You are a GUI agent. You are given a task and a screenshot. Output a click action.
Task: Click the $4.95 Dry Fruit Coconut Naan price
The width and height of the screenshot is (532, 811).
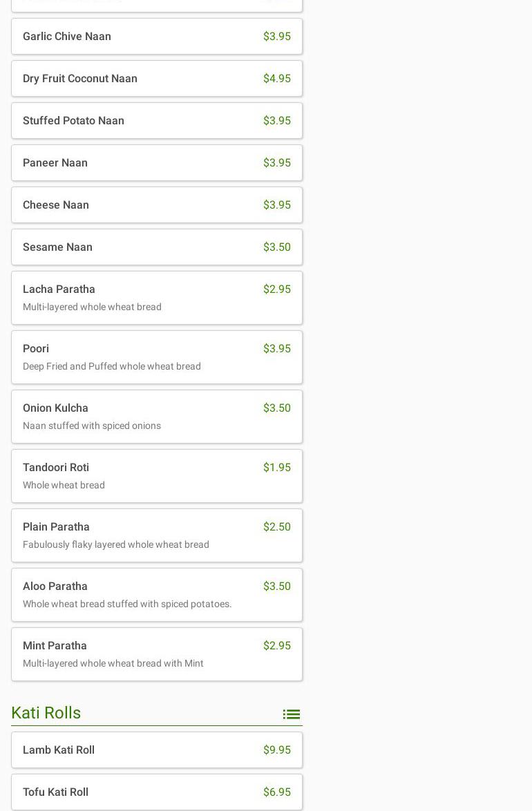point(276,79)
